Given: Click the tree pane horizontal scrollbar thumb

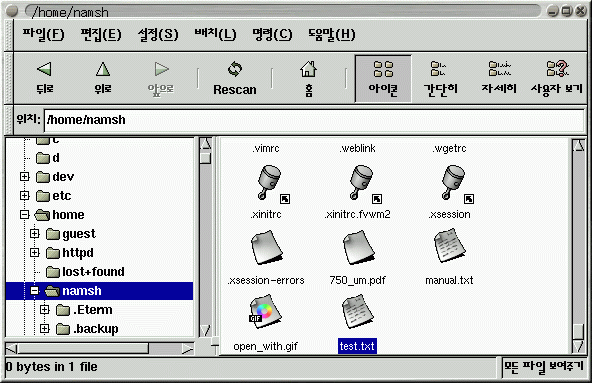Looking at the screenshot, I should point(83,348).
